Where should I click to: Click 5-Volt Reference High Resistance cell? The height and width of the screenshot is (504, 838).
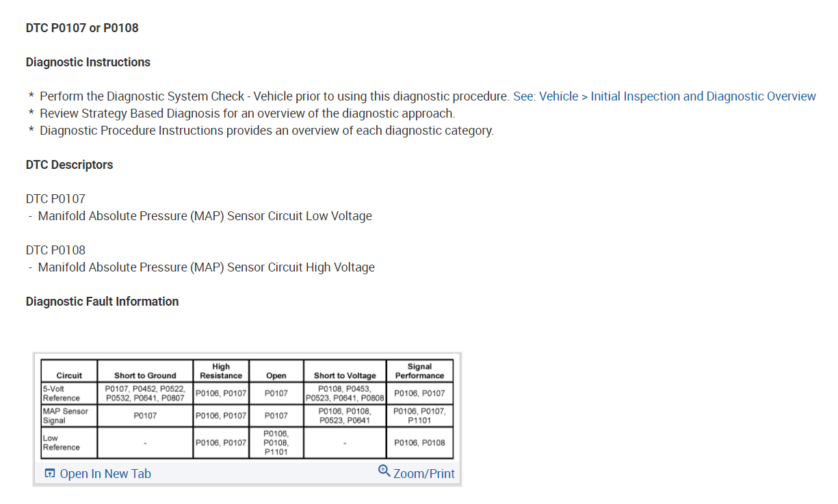[221, 393]
